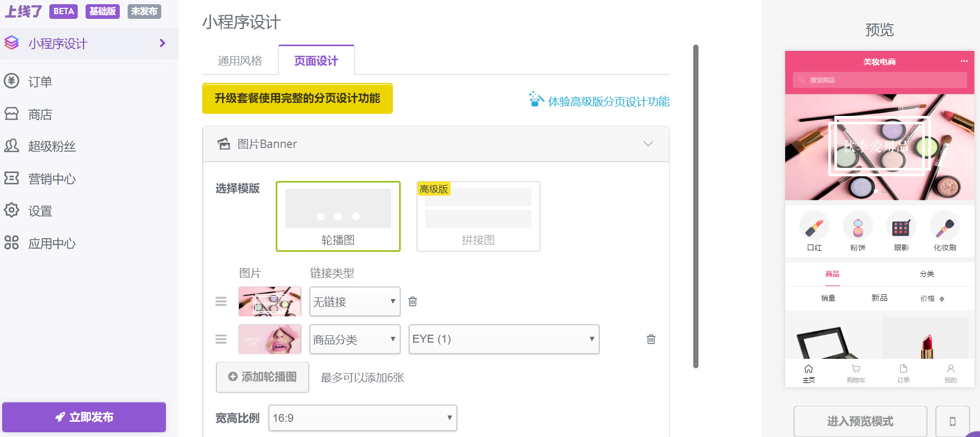Screen dimensions: 980x437
Task: Open the 设置 gear icon
Action: pos(12,210)
